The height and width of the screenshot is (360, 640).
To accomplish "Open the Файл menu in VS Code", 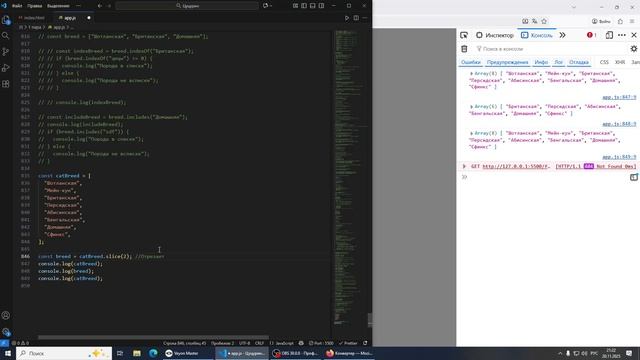I will click(x=17, y=6).
